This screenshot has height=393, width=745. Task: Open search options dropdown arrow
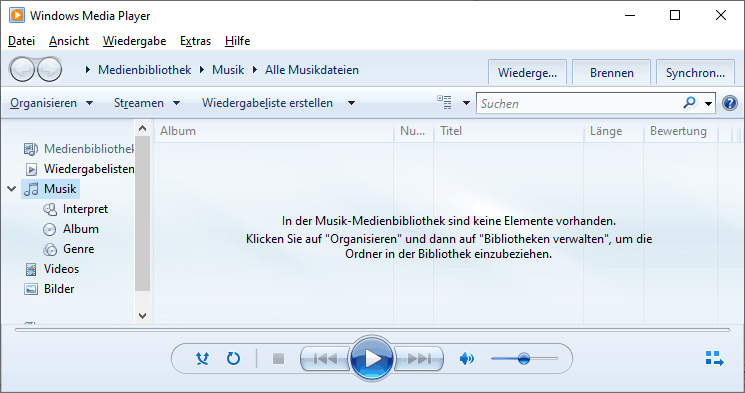(708, 104)
